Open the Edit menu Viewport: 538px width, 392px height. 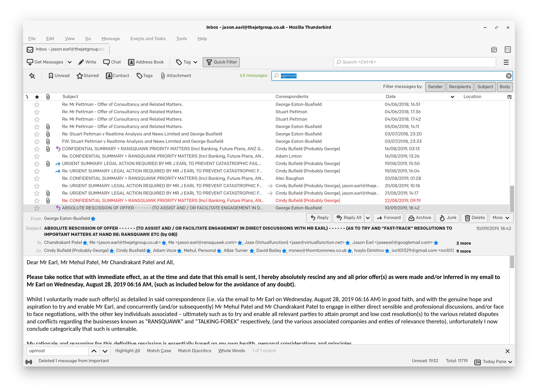point(50,39)
